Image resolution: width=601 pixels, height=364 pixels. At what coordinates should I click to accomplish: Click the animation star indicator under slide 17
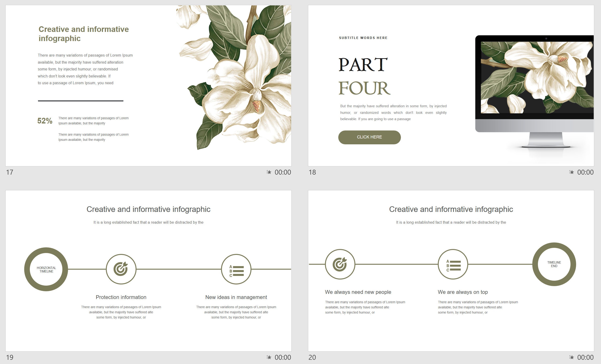(x=269, y=172)
